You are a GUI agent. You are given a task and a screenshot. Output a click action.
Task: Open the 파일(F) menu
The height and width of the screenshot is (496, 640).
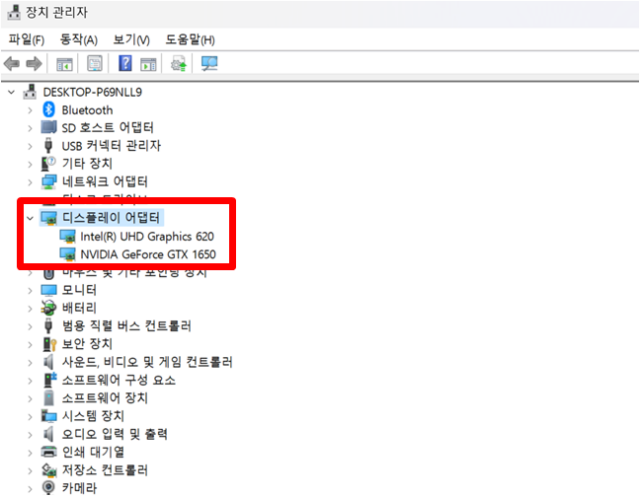point(27,40)
